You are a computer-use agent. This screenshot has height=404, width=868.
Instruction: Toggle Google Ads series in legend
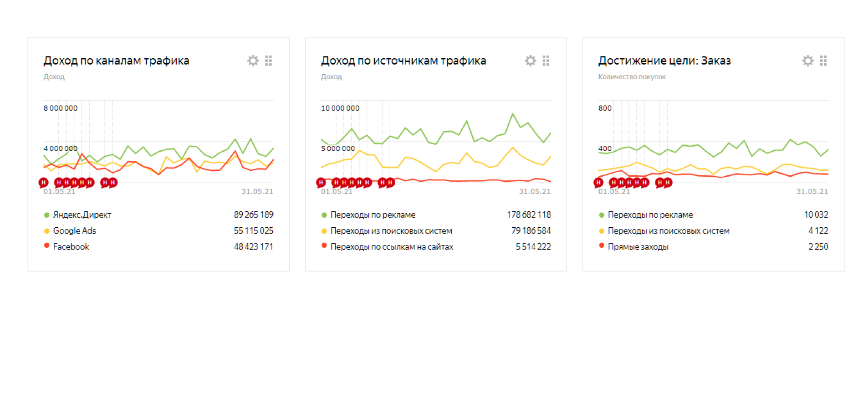(x=75, y=231)
